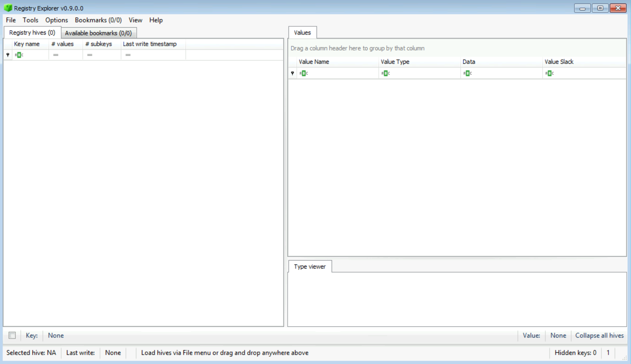Open the Help menu

pos(156,20)
